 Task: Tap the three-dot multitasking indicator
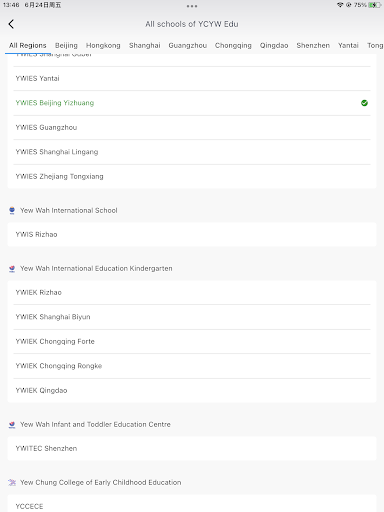(192, 6)
